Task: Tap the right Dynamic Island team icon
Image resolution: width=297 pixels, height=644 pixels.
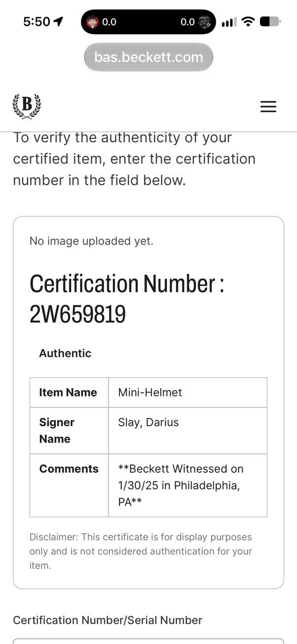Action: pos(204,22)
